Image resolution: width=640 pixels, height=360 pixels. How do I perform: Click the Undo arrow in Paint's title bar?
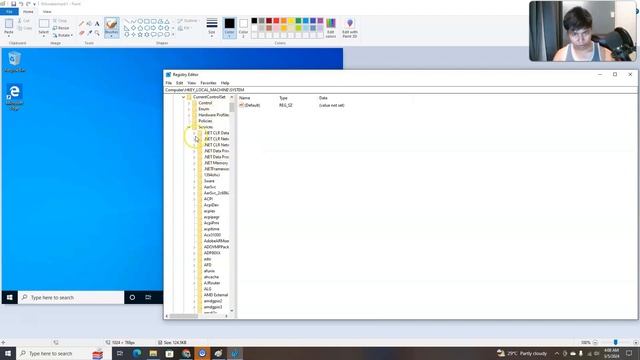pyautogui.click(x=21, y=4)
